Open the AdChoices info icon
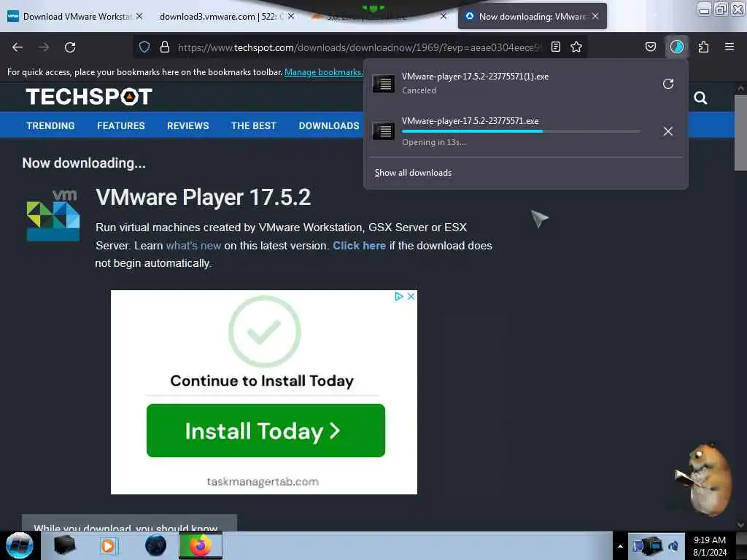 point(399,296)
